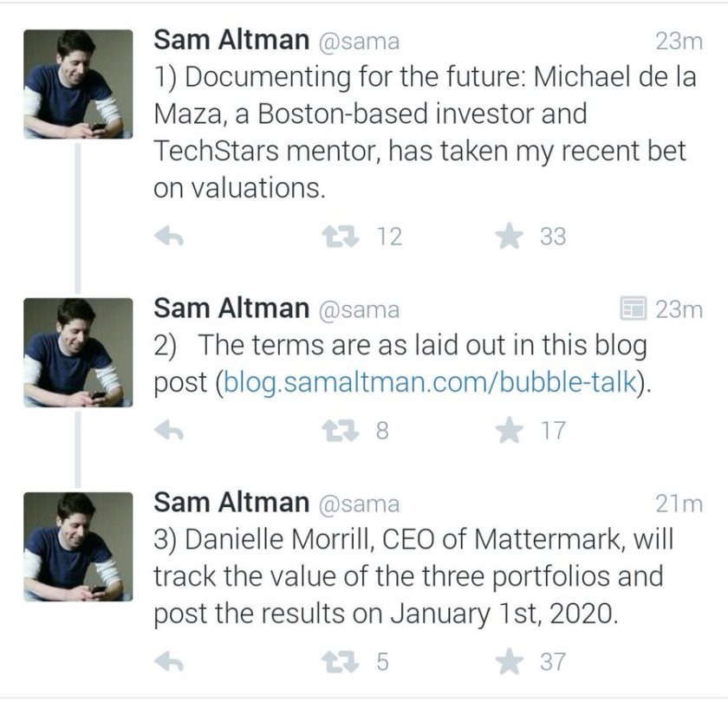
Task: Reply to the second tweet about blog terms
Action: click(x=169, y=431)
